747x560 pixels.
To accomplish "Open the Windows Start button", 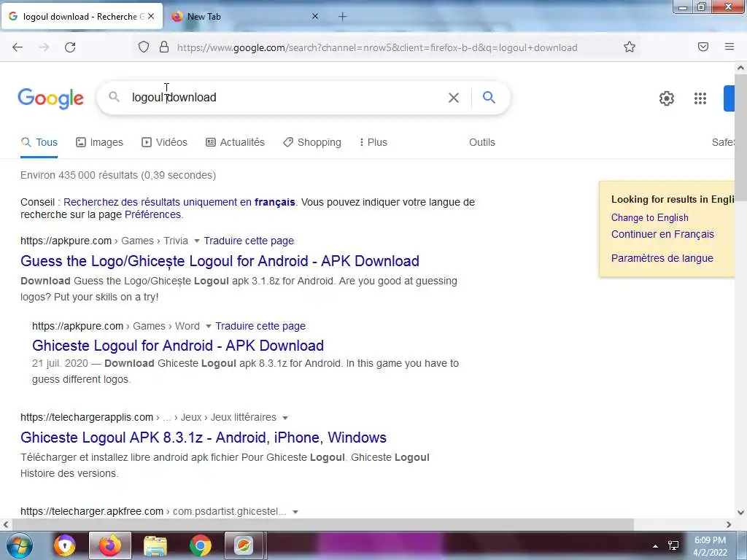I will (x=20, y=545).
